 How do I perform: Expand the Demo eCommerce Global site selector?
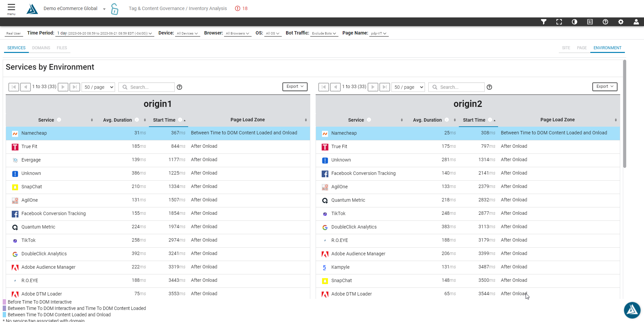[x=74, y=8]
